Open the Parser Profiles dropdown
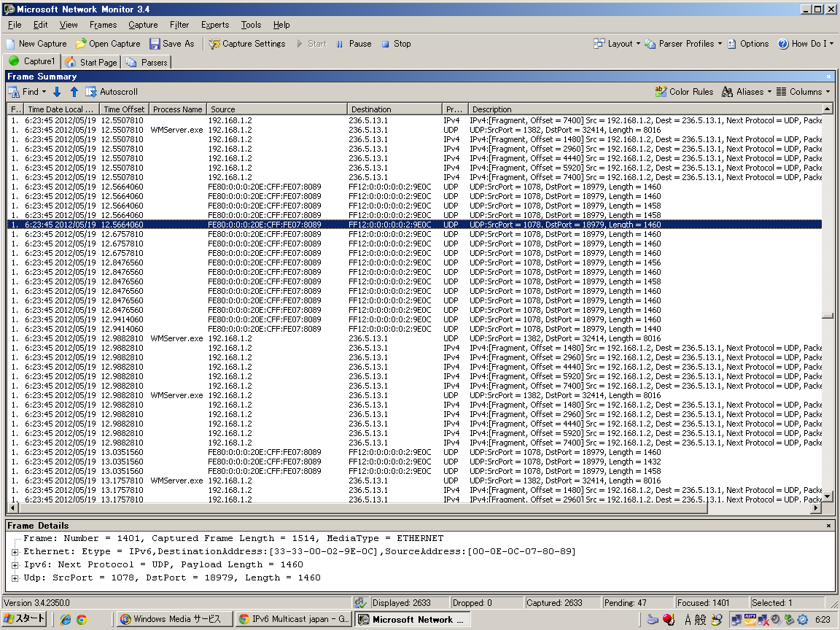Viewport: 840px width, 630px height. pos(683,44)
